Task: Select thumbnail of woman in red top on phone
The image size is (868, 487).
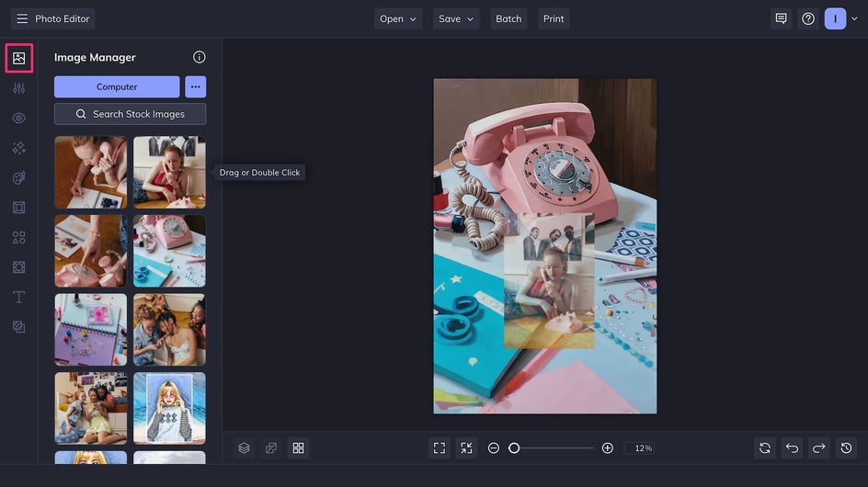Action: pos(169,172)
